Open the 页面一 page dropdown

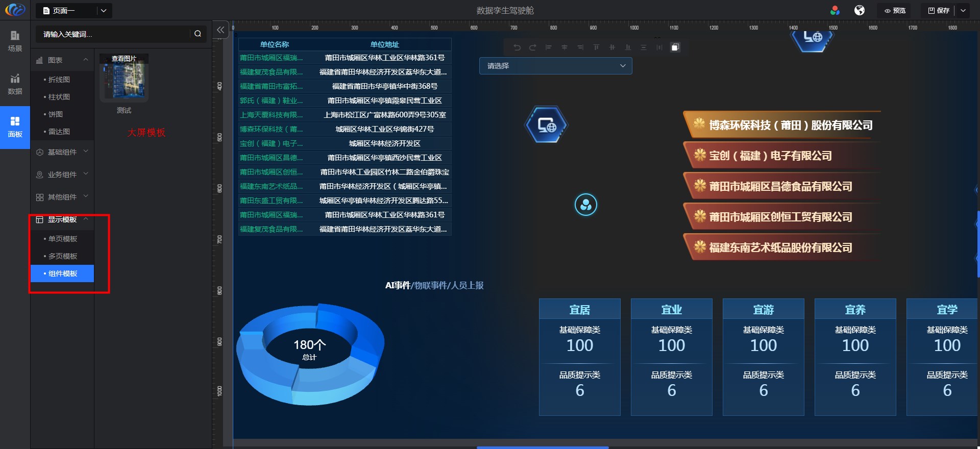click(x=104, y=10)
